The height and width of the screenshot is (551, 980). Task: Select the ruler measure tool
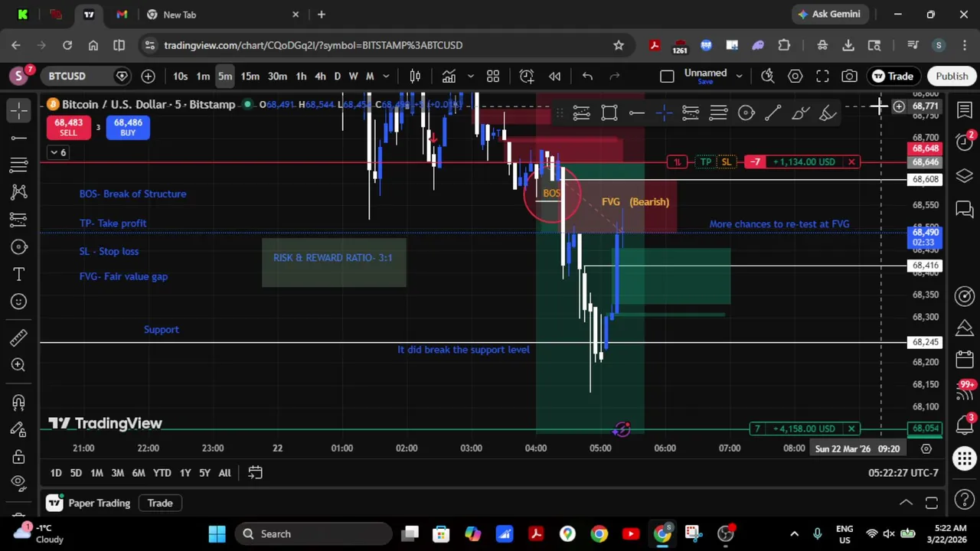[19, 337]
